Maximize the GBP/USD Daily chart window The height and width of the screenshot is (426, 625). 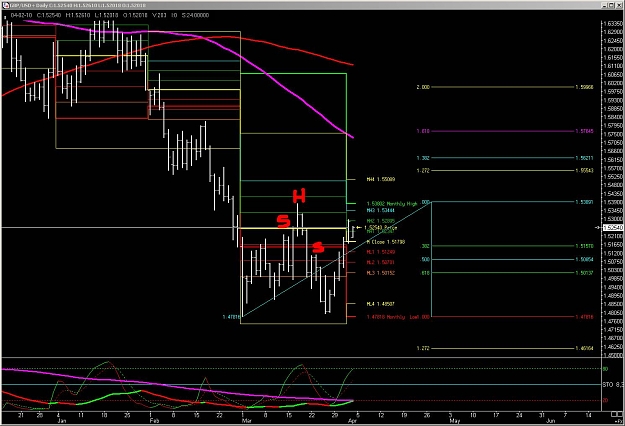[611, 5]
